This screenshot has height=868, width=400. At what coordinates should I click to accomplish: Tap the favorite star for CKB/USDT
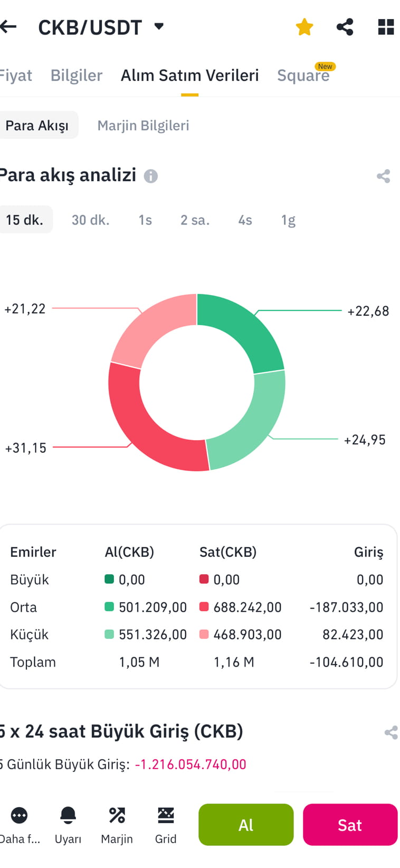[x=304, y=26]
